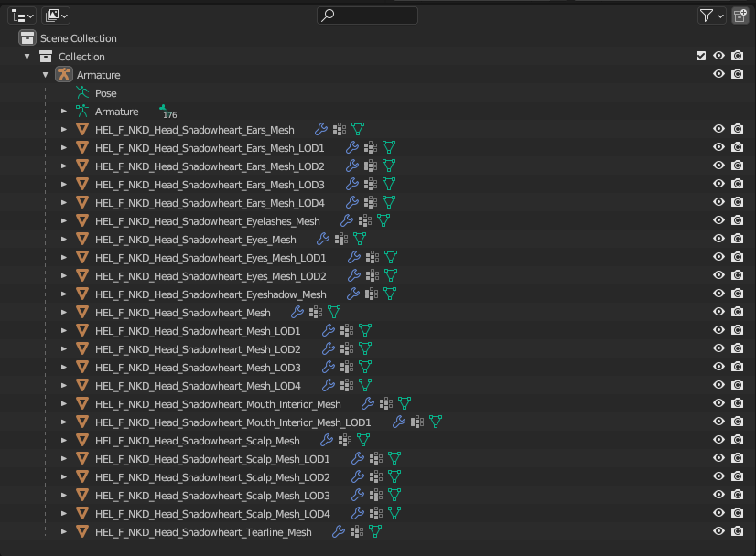Screen dimensions: 756x556
Task: Click the wrench icon on Scalp_Mesh
Action: (x=327, y=441)
